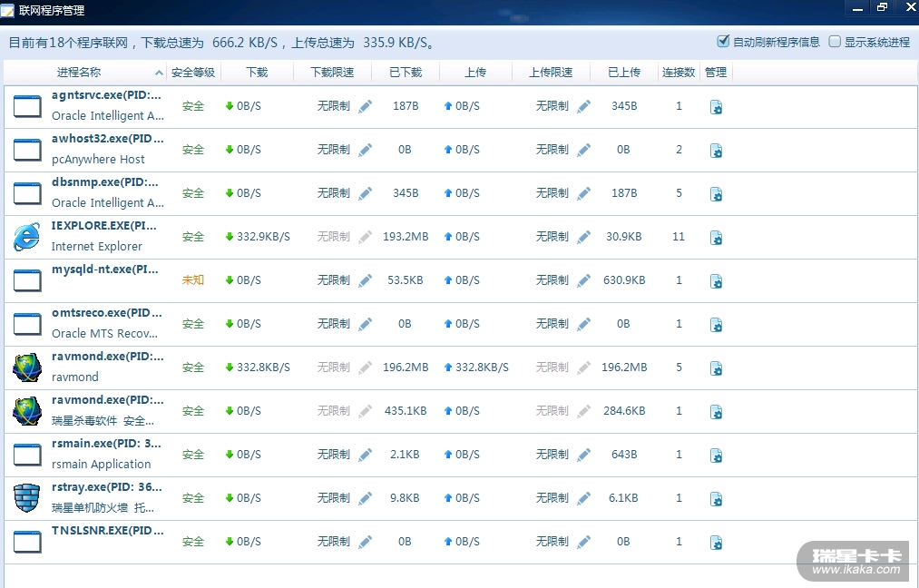The height and width of the screenshot is (588, 919).
Task: Enable 显示系统进程 checkbox
Action: click(x=835, y=42)
